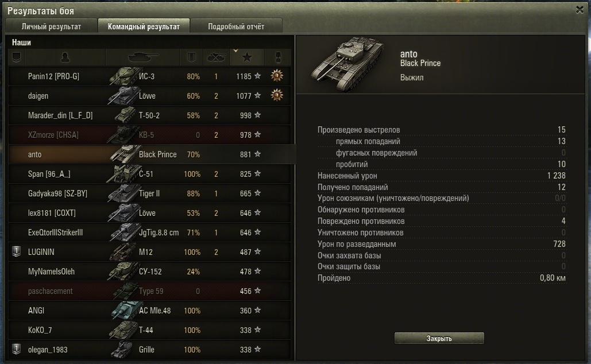Switch to Личный результат tab
Screen dimensions: 591x364
coord(51,26)
